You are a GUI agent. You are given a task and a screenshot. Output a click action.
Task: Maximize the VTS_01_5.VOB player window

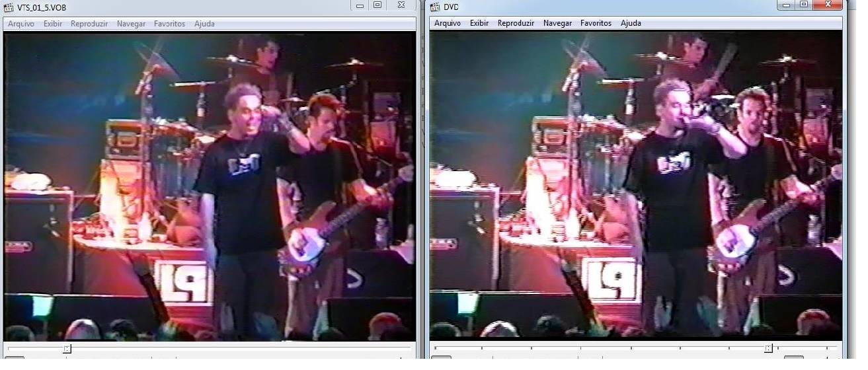pyautogui.click(x=377, y=5)
